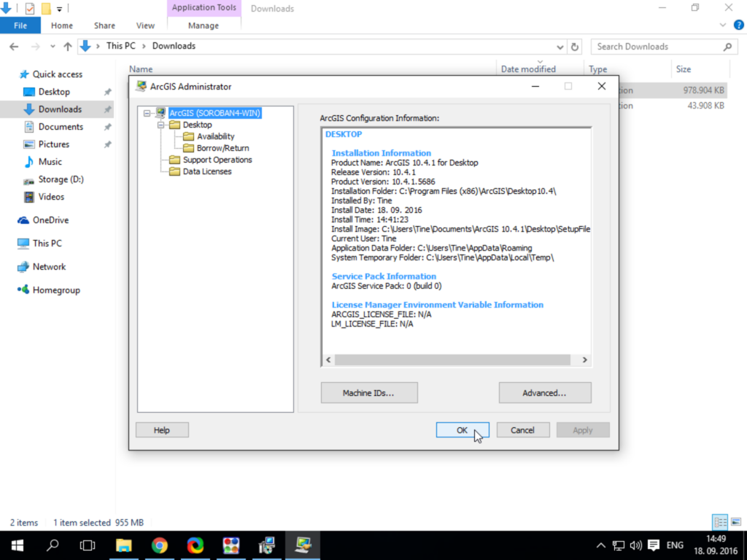This screenshot has width=747, height=560.
Task: Collapse the Desktop folder tree node
Action: click(161, 125)
